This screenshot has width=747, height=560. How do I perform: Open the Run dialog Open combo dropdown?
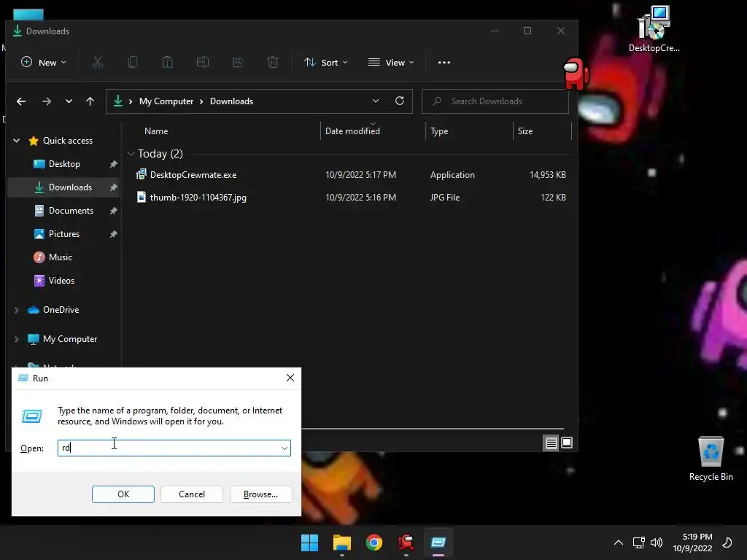point(285,448)
